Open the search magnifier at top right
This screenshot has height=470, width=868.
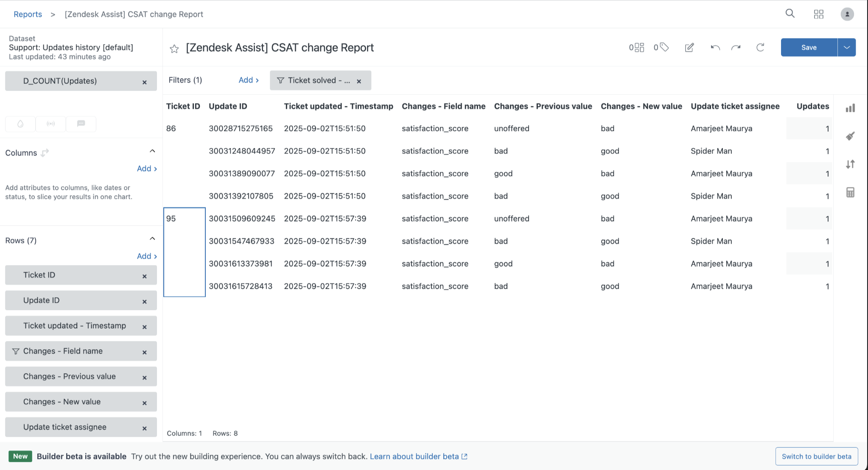click(x=790, y=14)
